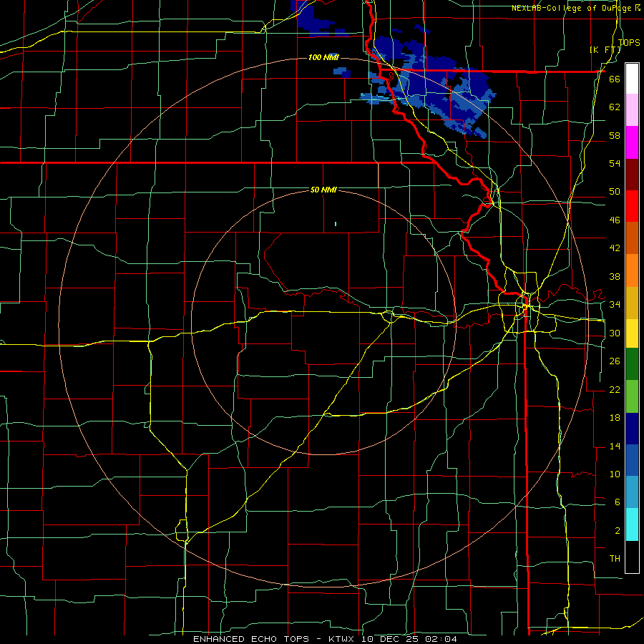Click the 30 legend value
644x644 pixels.
[x=615, y=333]
